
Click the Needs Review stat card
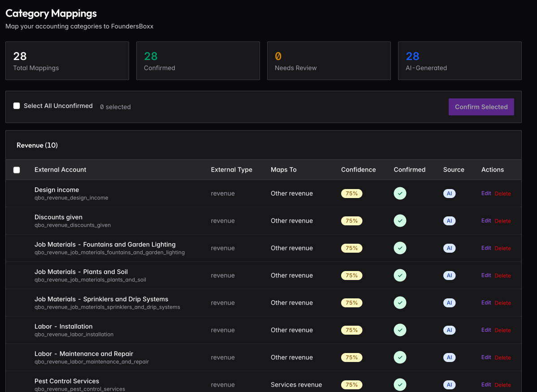coord(329,60)
